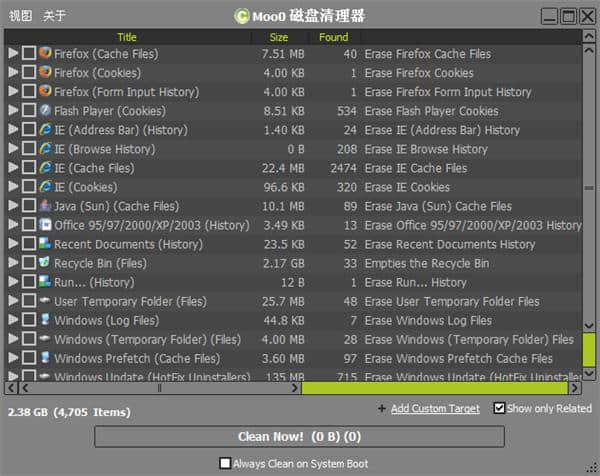Open the 关于 menu
Image resolution: width=600 pixels, height=476 pixels.
(x=54, y=15)
